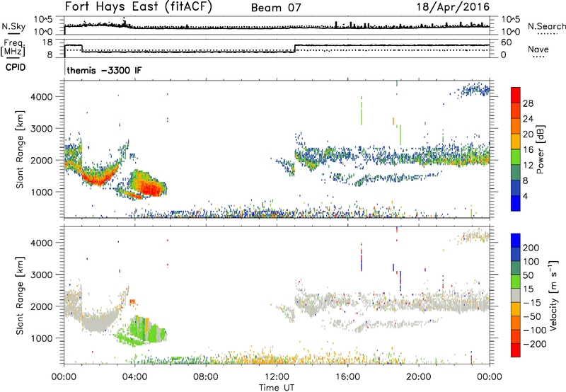Click the '1000' tick of velocity panel

[x=42, y=338]
